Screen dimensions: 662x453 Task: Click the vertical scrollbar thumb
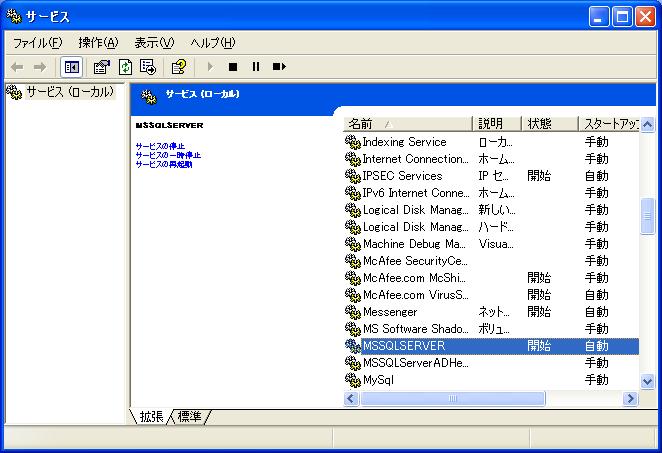click(647, 216)
